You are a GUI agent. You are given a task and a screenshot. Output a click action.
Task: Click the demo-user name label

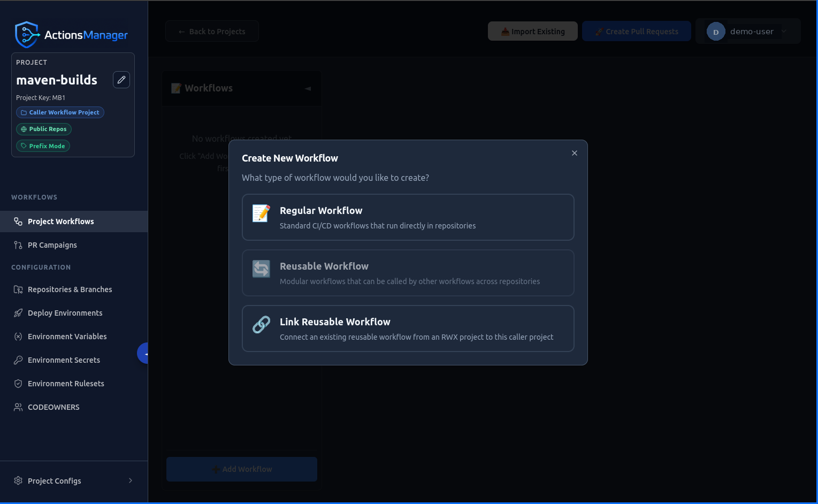click(752, 32)
